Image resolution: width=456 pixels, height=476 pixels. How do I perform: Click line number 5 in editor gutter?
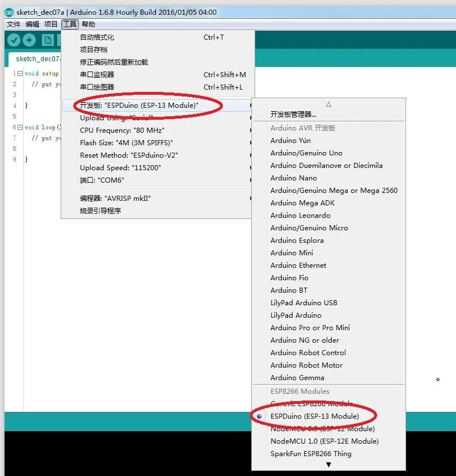[x=14, y=116]
